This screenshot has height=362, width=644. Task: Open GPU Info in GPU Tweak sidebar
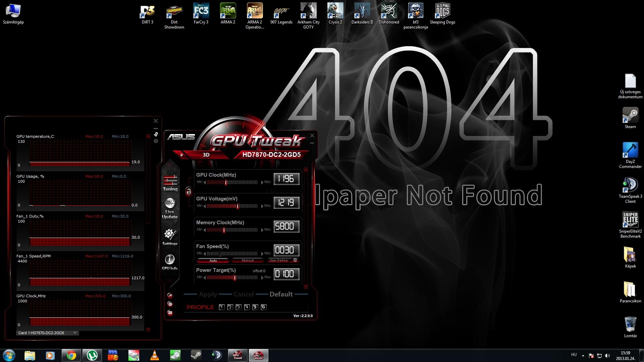170,262
